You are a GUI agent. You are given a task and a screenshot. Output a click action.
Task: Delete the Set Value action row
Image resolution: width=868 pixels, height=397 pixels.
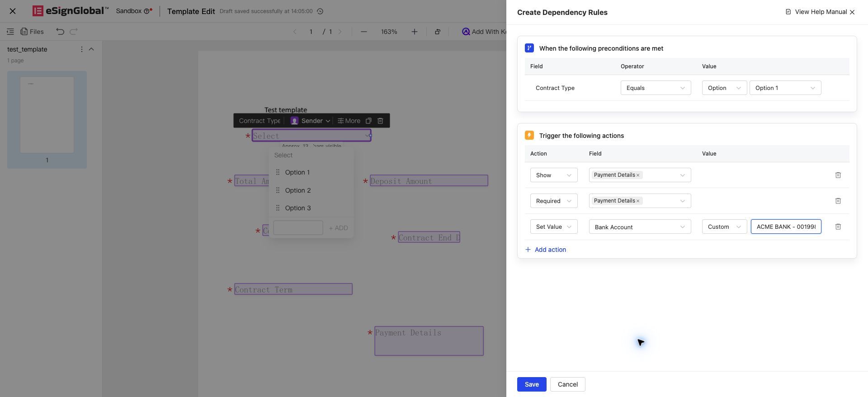(x=838, y=227)
